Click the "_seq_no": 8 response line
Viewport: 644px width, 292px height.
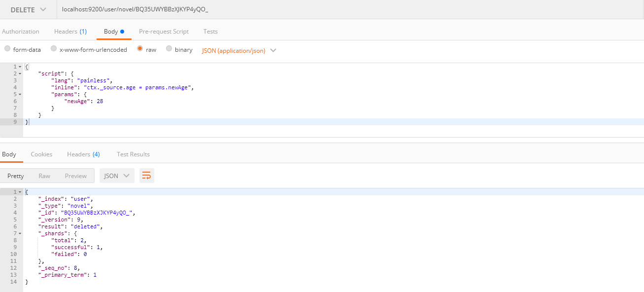59,268
